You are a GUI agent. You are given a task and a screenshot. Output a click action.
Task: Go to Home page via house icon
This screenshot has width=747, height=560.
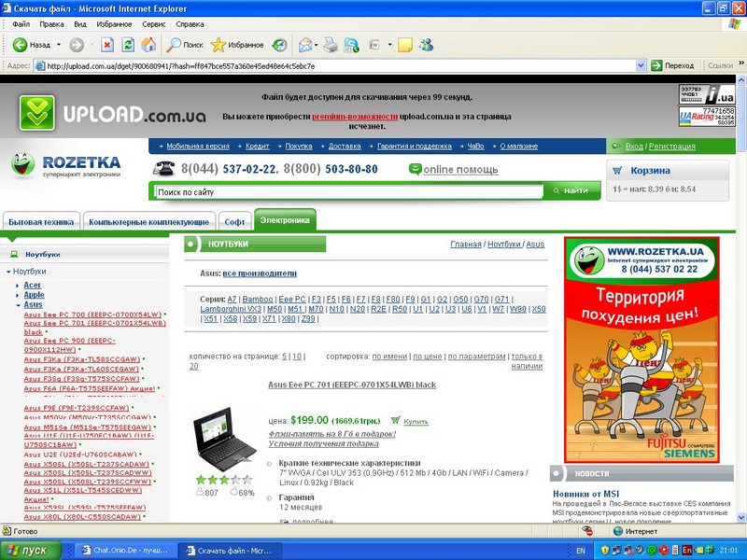coord(148,45)
